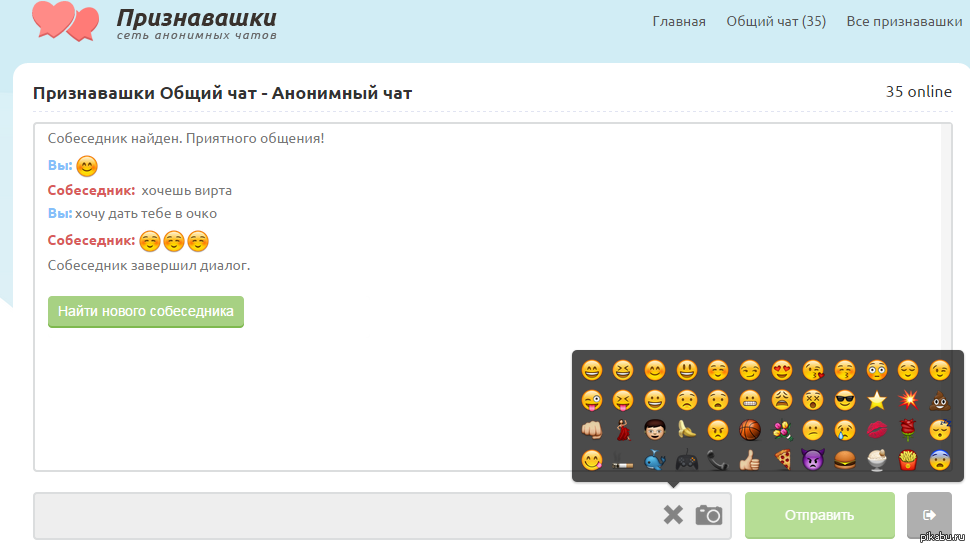
Task: Select the heart-eyes emoji
Action: click(782, 370)
